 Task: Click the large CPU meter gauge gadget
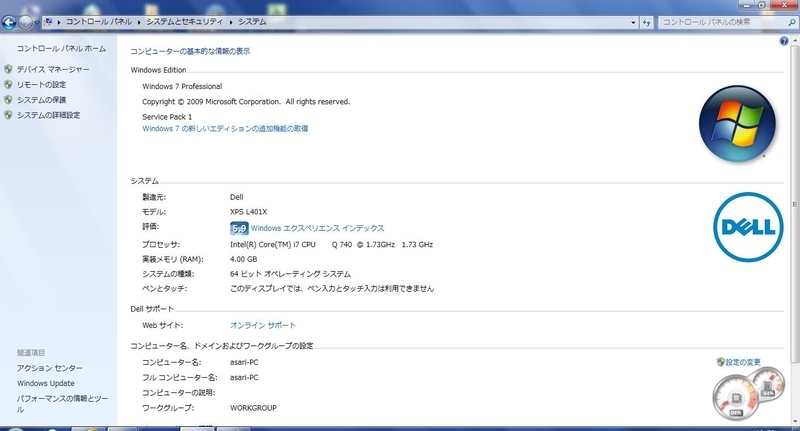pyautogui.click(x=736, y=398)
